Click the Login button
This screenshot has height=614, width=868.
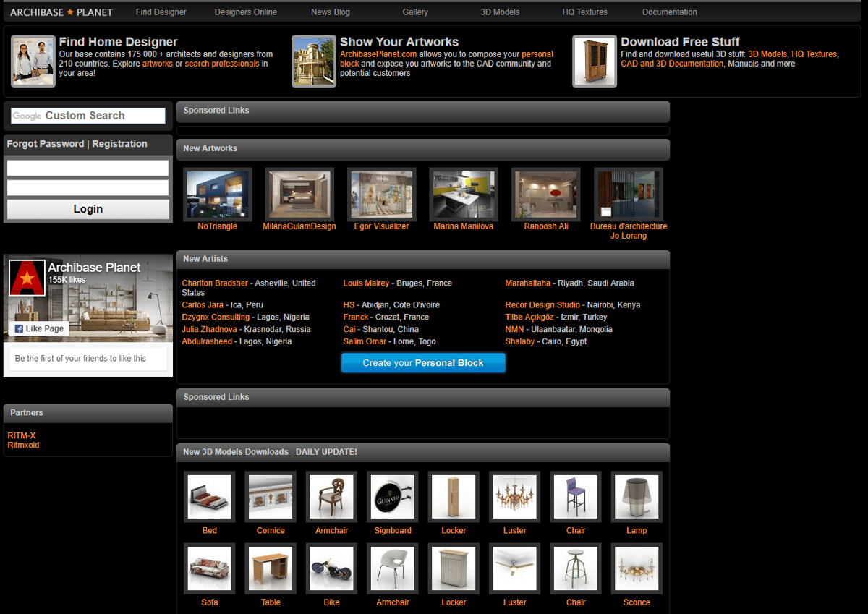88,209
